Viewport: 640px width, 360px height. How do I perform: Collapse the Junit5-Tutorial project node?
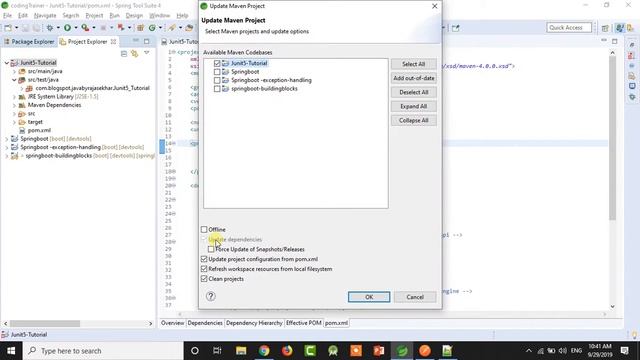pos(7,63)
